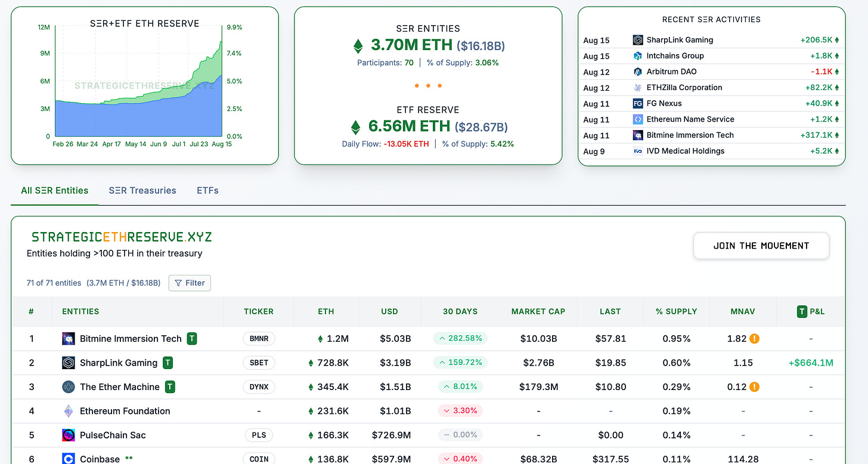868x464 pixels.
Task: Click the SharpLink Gaming logo in Recent Activities
Action: point(638,40)
